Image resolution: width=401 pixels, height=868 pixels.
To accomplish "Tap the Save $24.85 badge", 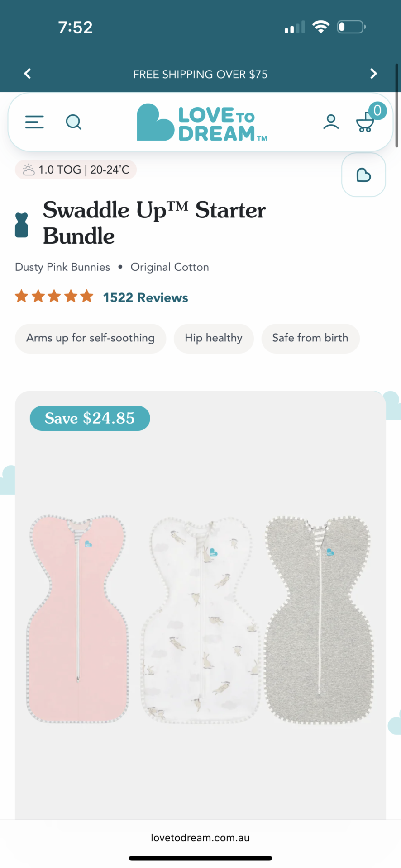I will click(90, 418).
